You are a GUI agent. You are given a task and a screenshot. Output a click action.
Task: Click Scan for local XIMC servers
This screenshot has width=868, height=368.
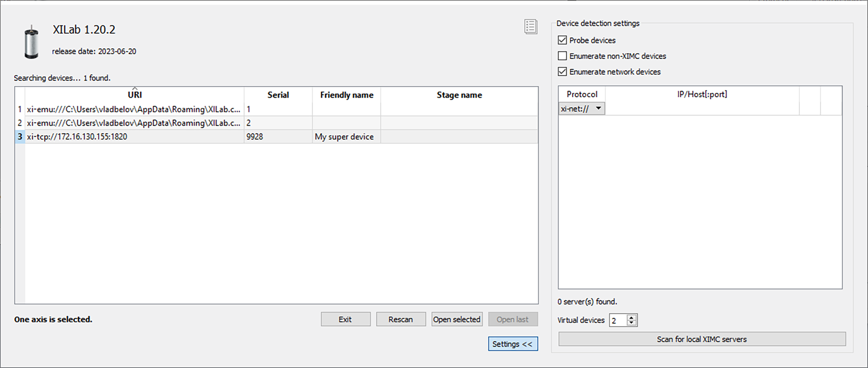click(701, 339)
